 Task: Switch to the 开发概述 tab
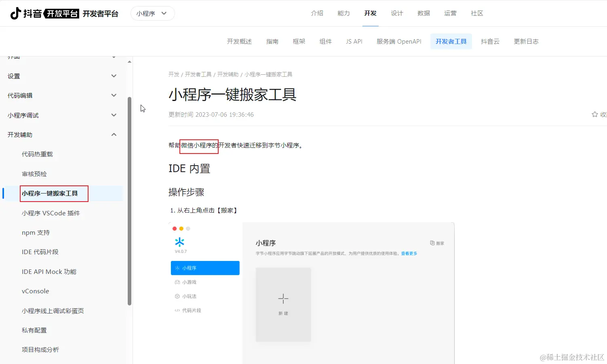coord(239,42)
